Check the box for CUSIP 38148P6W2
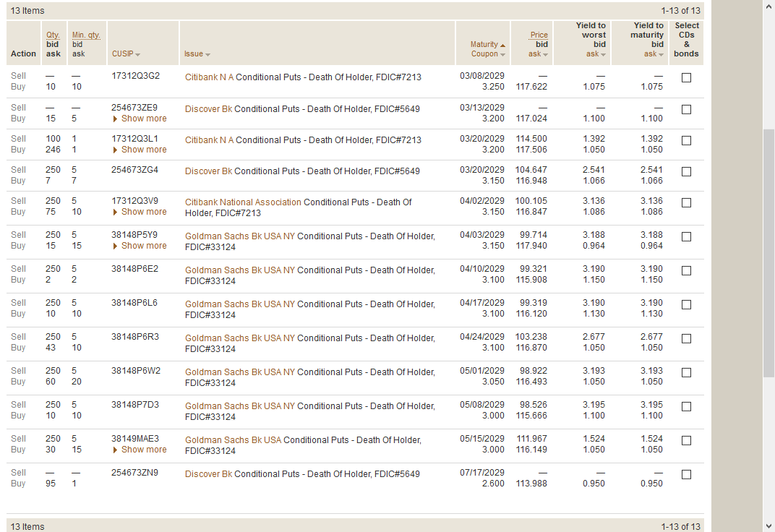 (x=686, y=373)
